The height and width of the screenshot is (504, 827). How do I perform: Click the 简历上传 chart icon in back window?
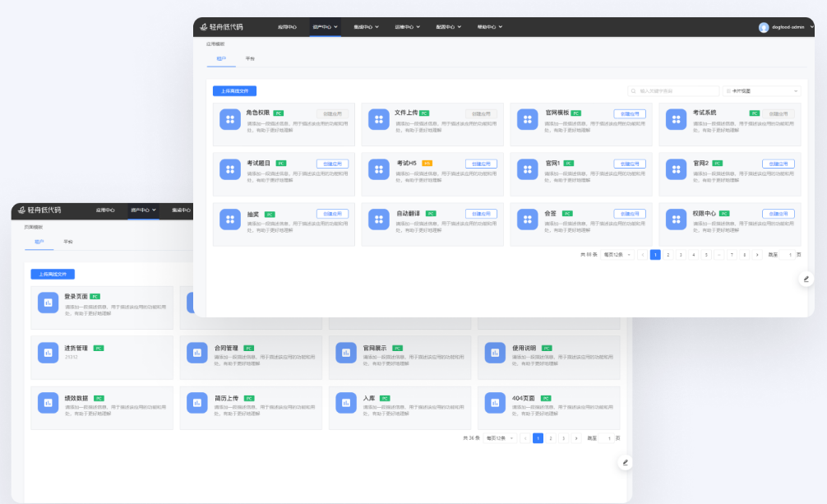coord(197,403)
